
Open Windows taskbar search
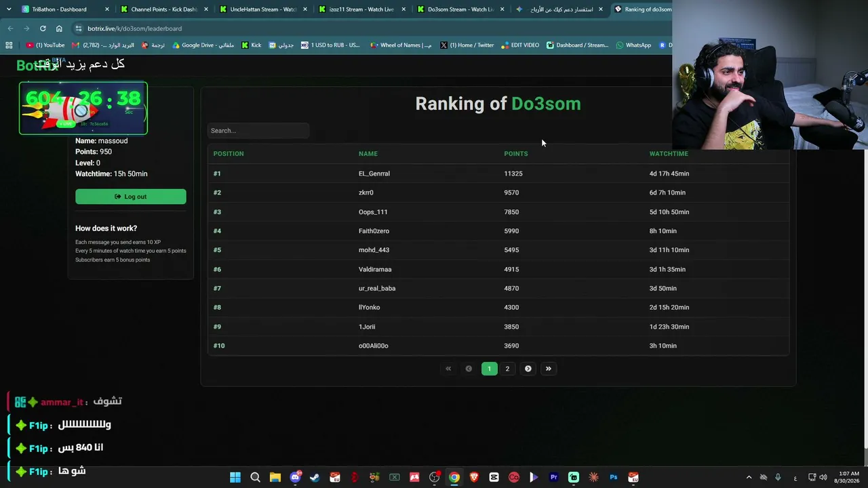[x=255, y=478]
